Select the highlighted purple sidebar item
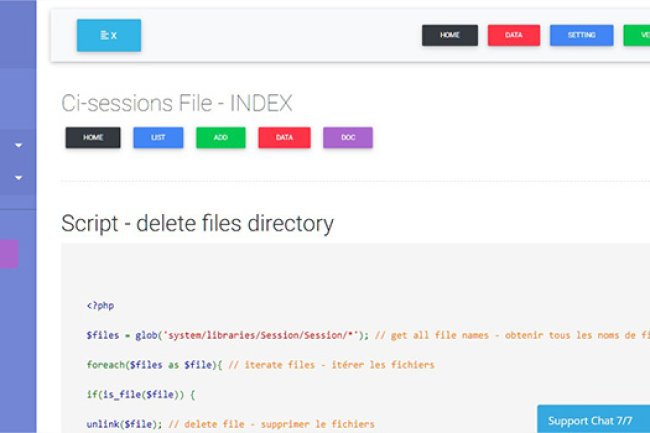The height and width of the screenshot is (433, 650). click(x=9, y=253)
